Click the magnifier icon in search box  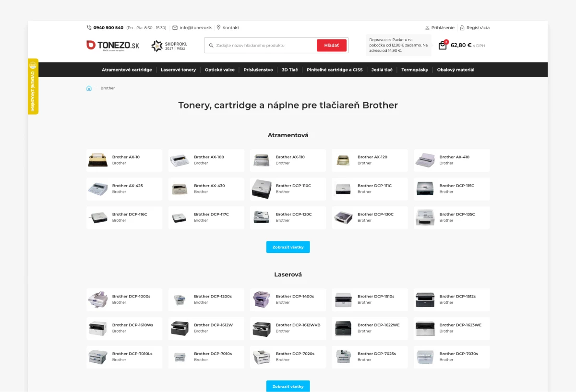[x=211, y=46]
